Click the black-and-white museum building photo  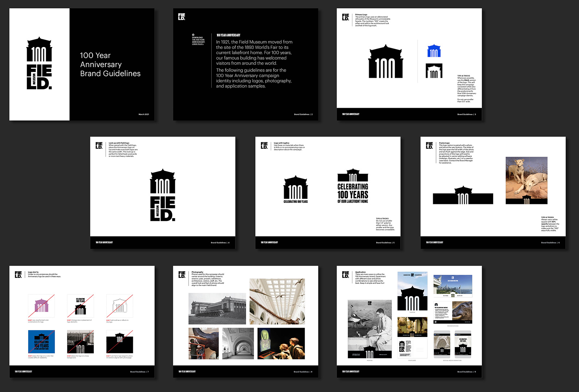217,309
